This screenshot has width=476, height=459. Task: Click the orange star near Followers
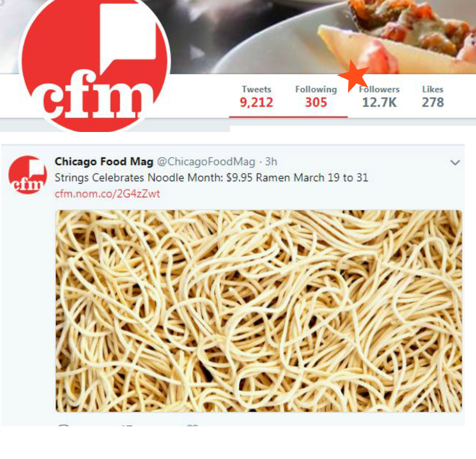tap(354, 76)
